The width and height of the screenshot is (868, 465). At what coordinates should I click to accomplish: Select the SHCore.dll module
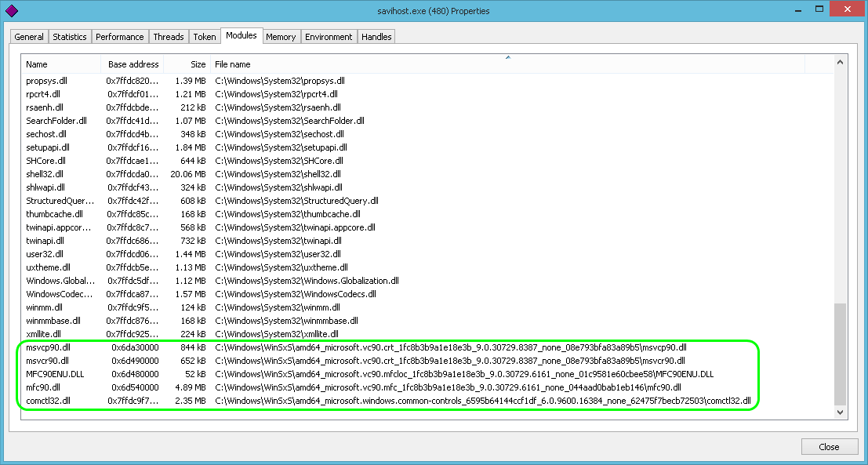427,161
